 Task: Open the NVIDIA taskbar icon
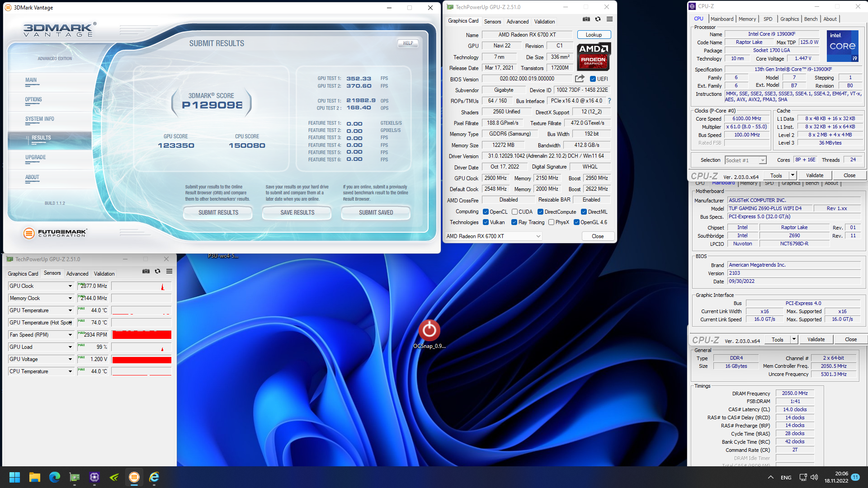(x=114, y=477)
